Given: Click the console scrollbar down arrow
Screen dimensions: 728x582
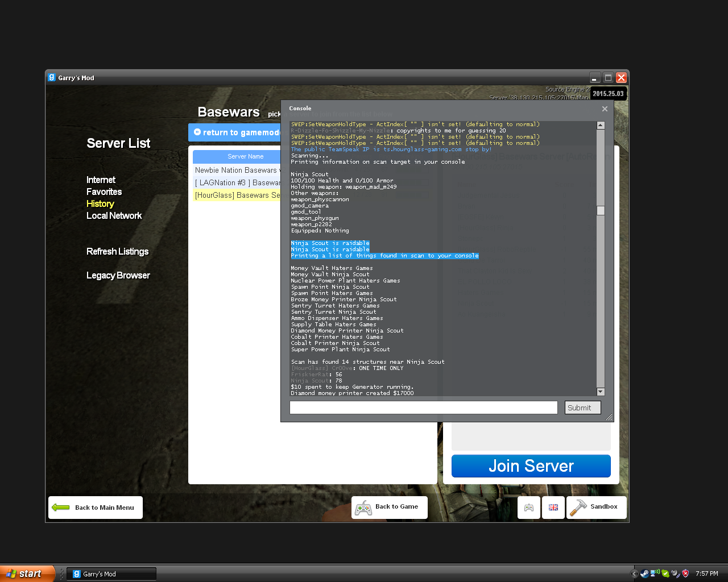Looking at the screenshot, I should pos(601,392).
